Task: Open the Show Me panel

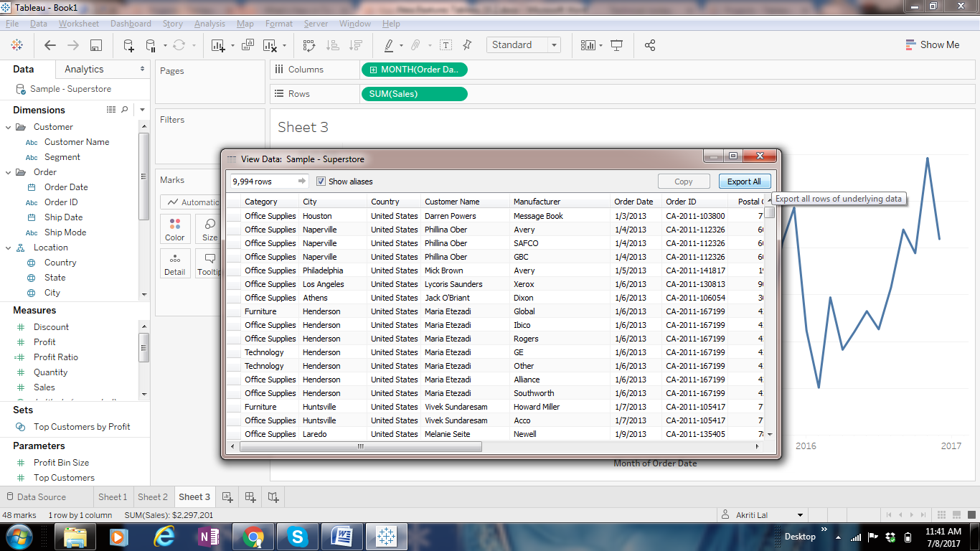Action: (x=933, y=44)
